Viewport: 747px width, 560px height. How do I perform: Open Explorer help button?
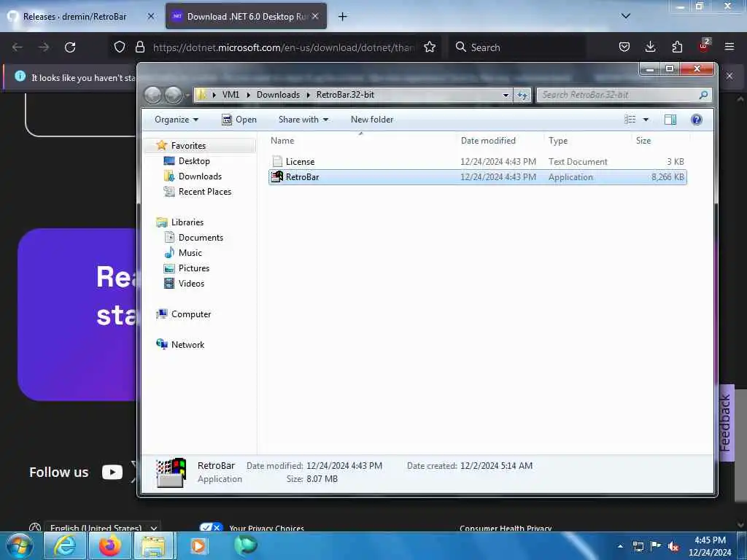point(697,120)
